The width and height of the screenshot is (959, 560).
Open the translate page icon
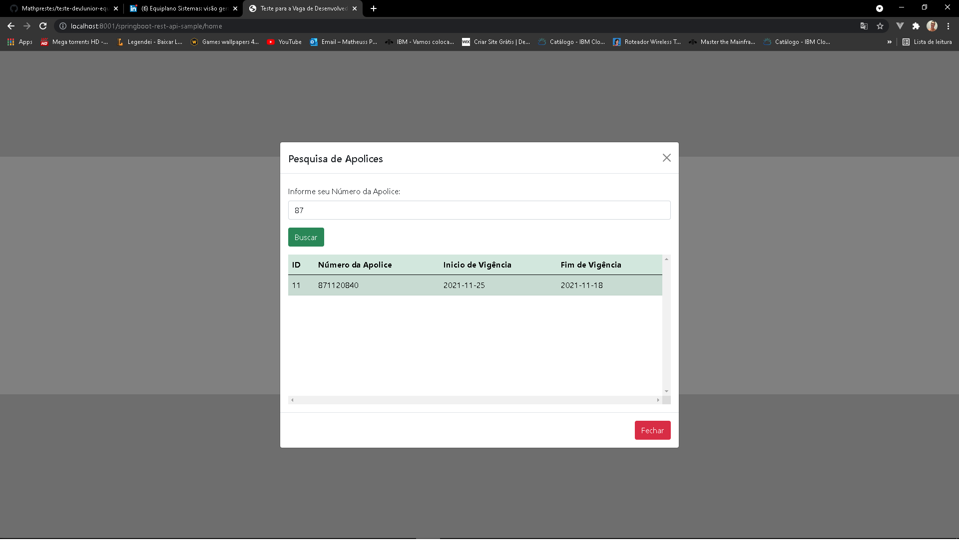pos(864,26)
